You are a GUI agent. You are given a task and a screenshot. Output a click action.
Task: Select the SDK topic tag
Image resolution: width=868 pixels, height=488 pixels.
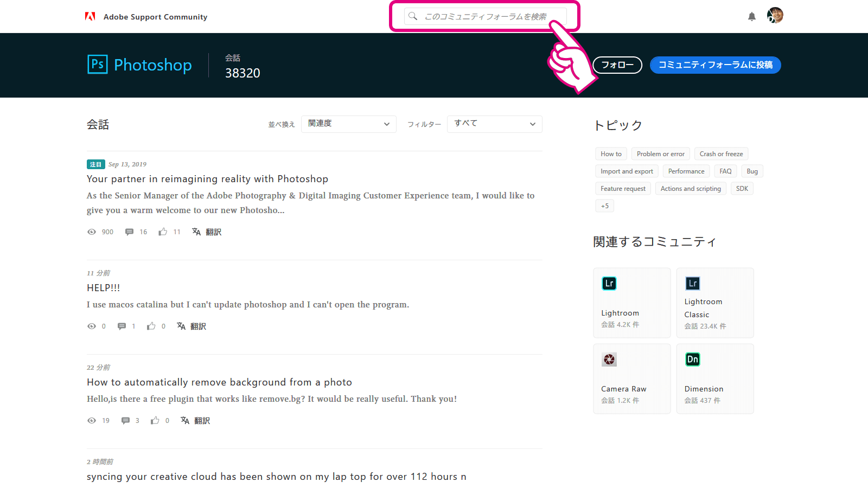pyautogui.click(x=742, y=189)
